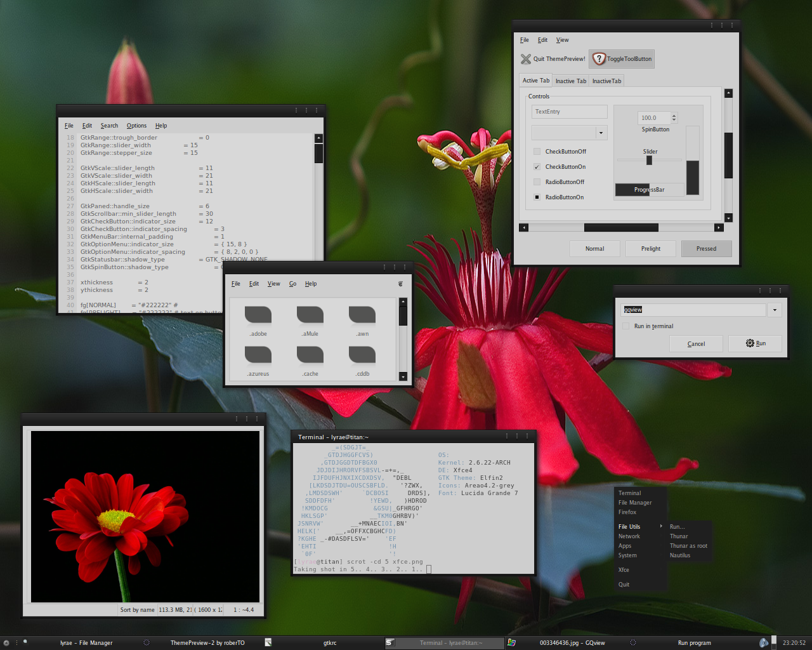Click the terminal icon in the taskbar

point(390,642)
